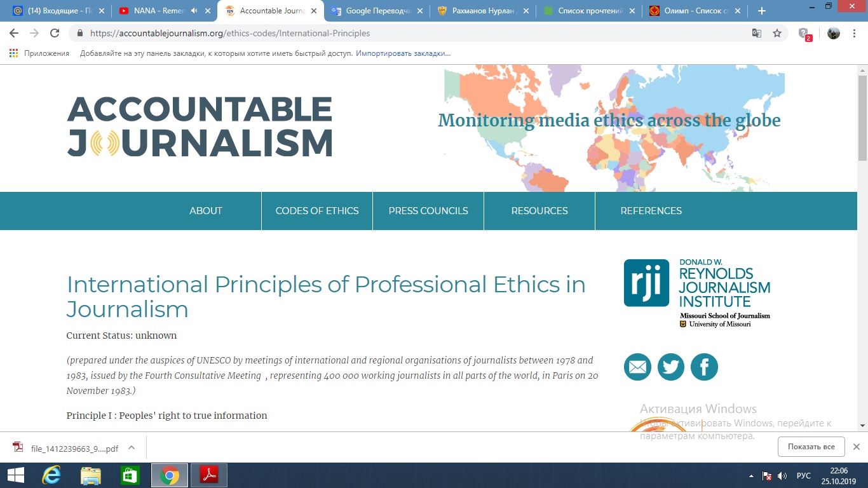Click Principle I Peoples' right text
Screen dimensions: 868x488
coord(166,415)
